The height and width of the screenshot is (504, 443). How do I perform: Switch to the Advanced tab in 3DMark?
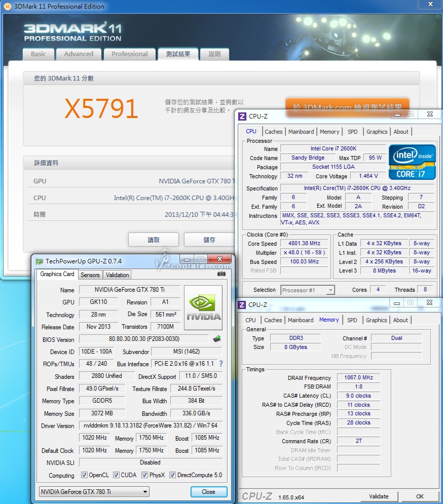pos(79,54)
